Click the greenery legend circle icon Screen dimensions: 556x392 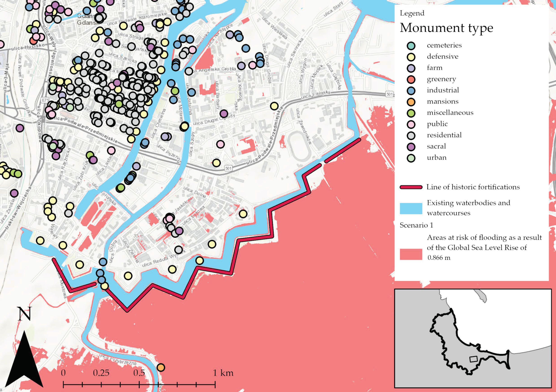point(411,79)
